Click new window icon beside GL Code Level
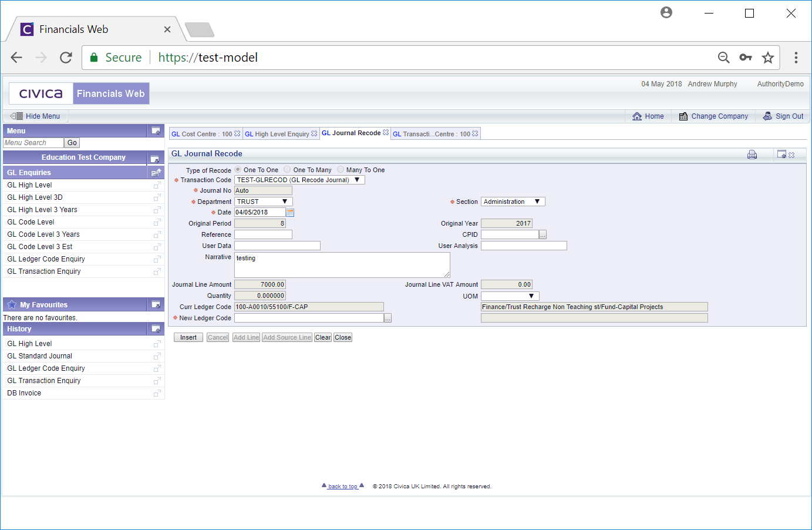Viewport: 812px width, 530px height. (x=157, y=222)
